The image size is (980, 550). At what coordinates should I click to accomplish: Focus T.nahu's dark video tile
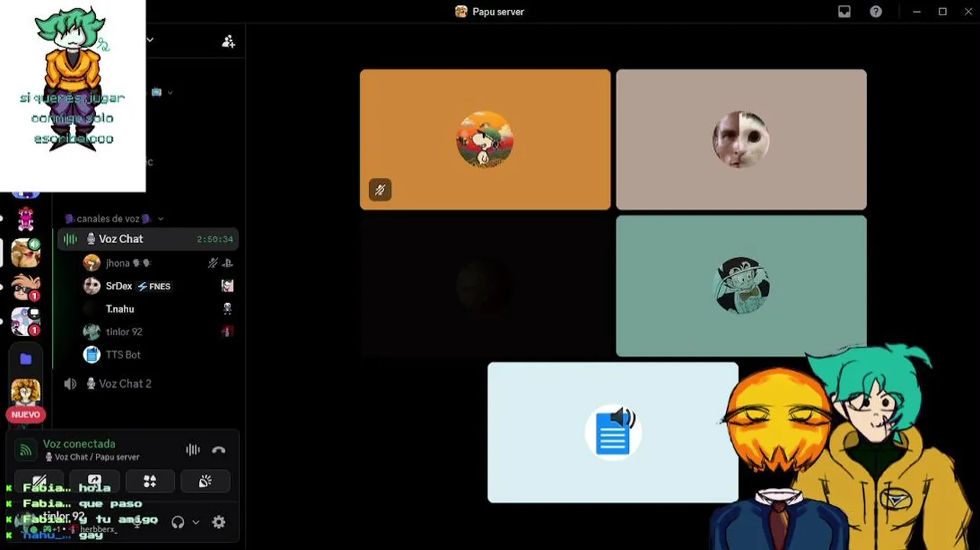tap(485, 286)
